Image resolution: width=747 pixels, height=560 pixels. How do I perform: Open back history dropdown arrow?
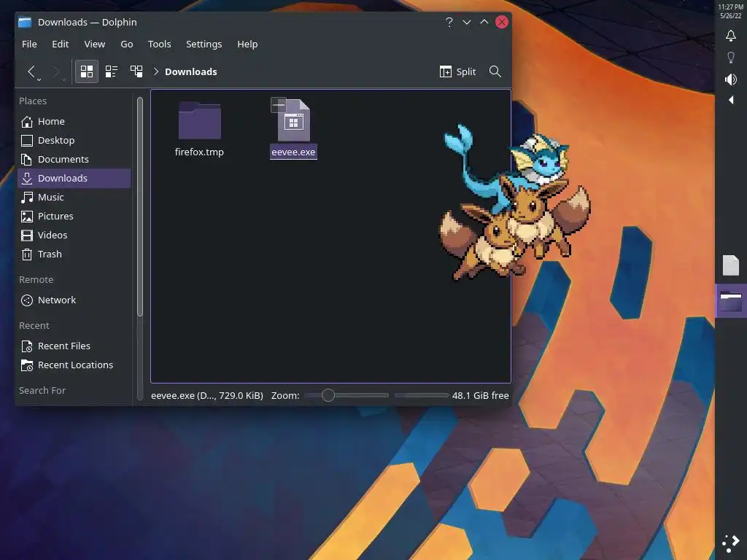pos(39,79)
